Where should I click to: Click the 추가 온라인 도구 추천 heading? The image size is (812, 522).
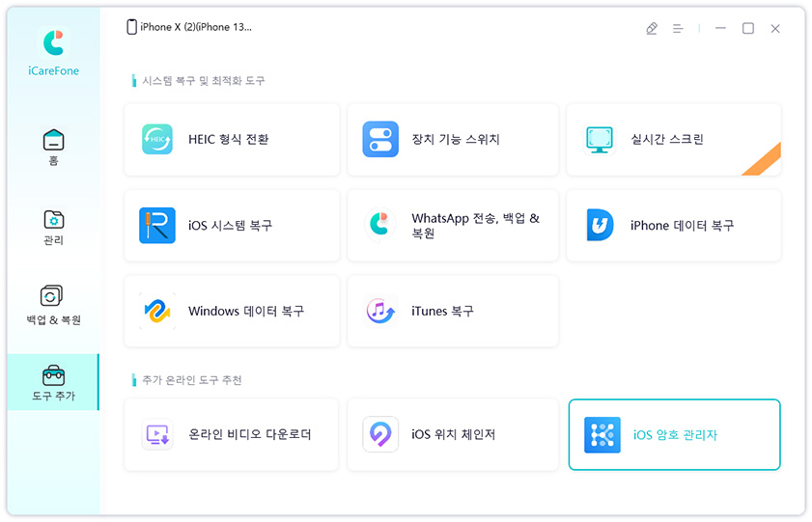pos(192,380)
